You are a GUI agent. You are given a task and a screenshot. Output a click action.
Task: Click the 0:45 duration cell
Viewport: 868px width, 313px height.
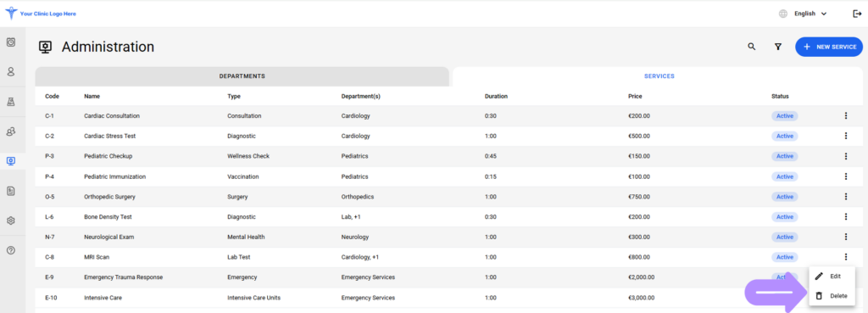491,156
